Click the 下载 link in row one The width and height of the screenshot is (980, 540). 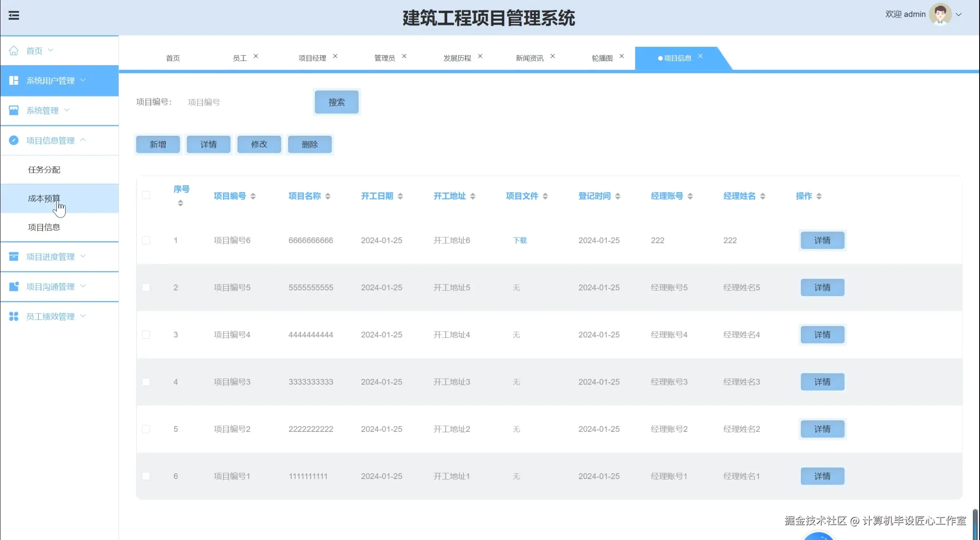point(520,240)
